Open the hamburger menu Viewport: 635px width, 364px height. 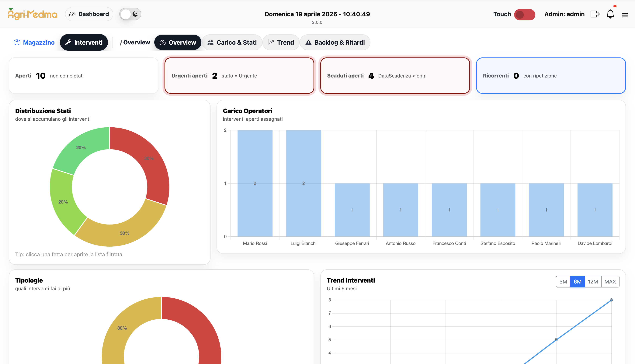pyautogui.click(x=625, y=15)
